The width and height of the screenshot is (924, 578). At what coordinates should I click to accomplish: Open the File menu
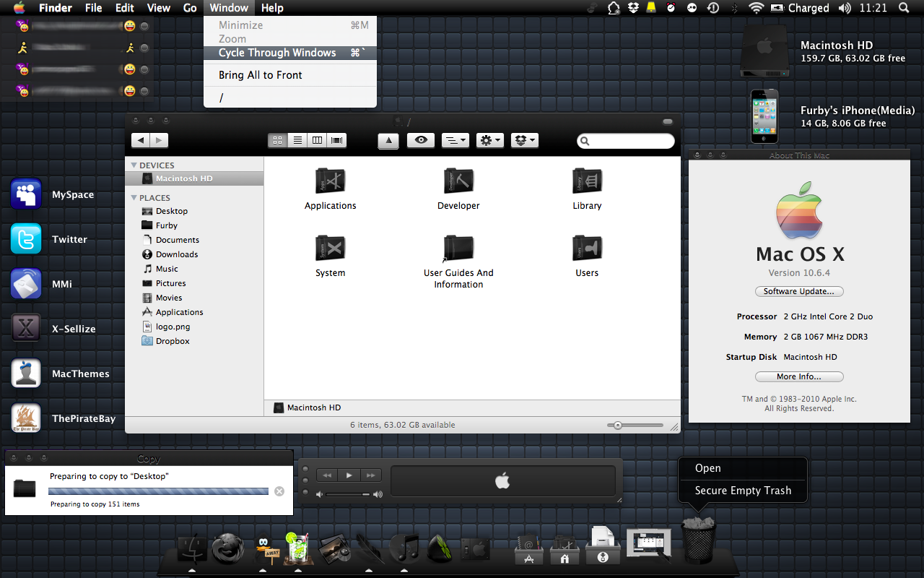pos(93,8)
